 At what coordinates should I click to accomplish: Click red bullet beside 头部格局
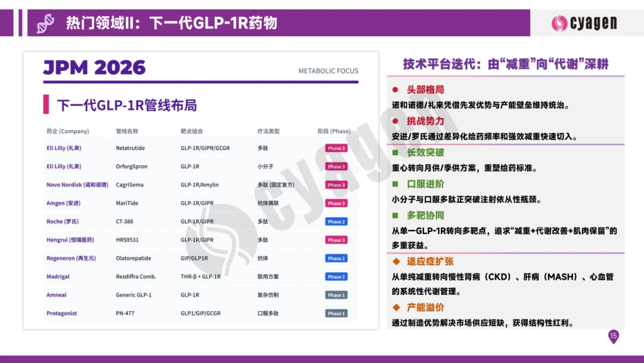(x=395, y=90)
